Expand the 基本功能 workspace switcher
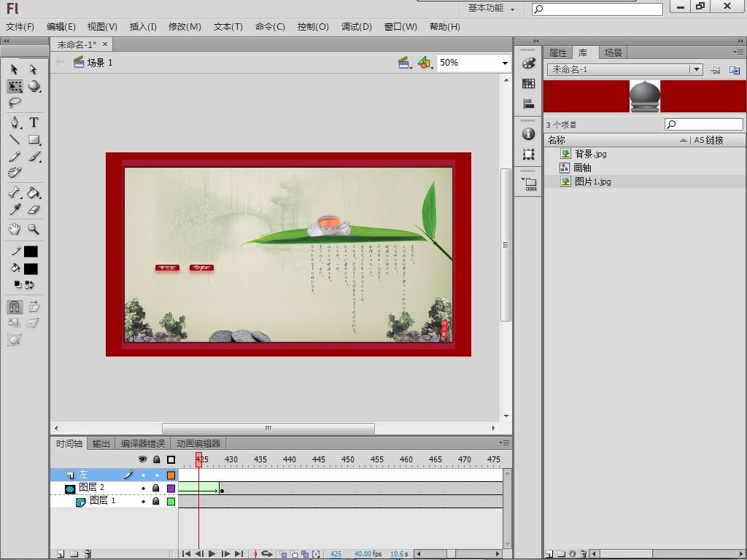The image size is (747, 560). (491, 9)
